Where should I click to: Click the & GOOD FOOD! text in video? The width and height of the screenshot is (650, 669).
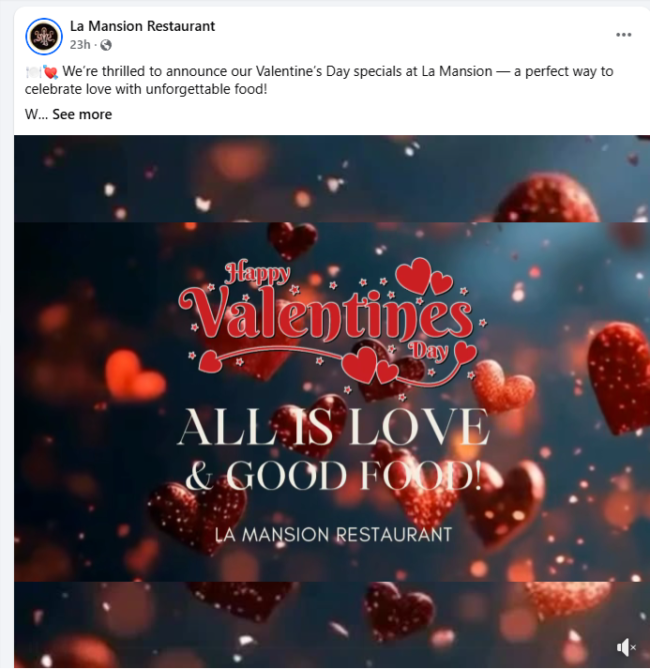(334, 475)
